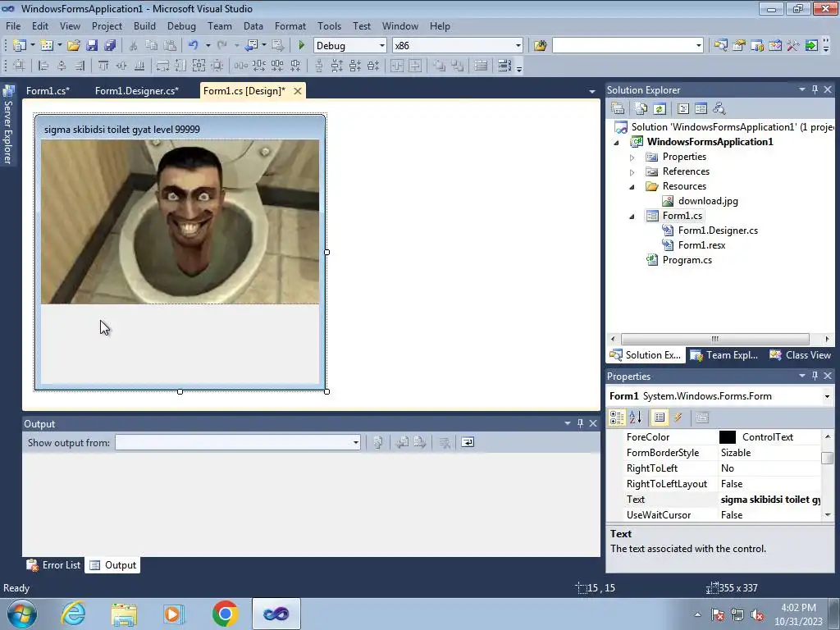
Task: Start debugging with the green play icon
Action: click(x=301, y=46)
